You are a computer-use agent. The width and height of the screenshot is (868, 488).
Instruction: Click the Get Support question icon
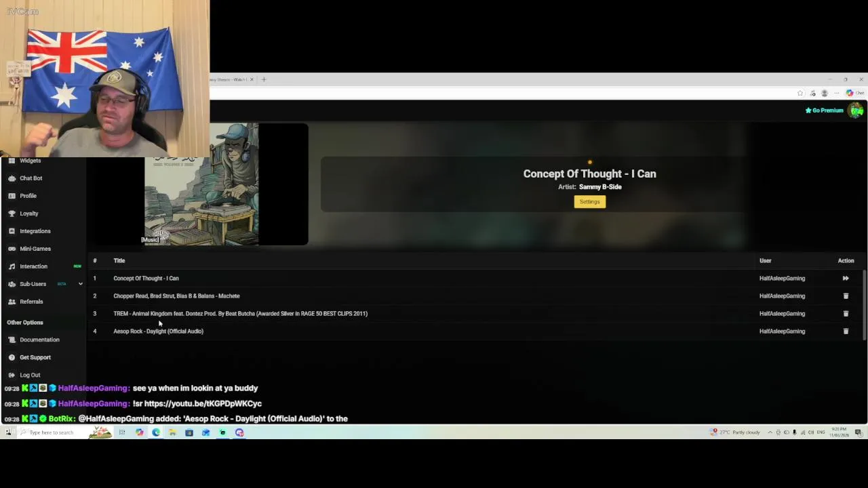12,357
